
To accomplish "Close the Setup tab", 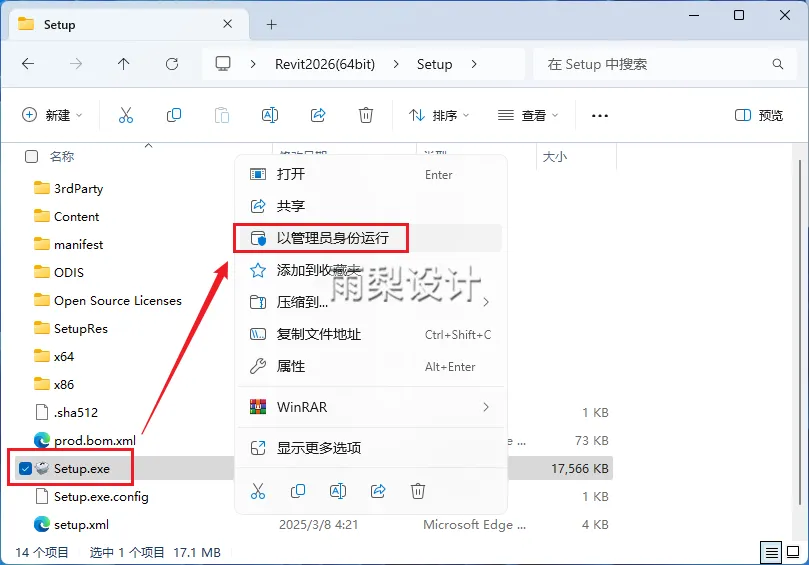I will tap(228, 24).
